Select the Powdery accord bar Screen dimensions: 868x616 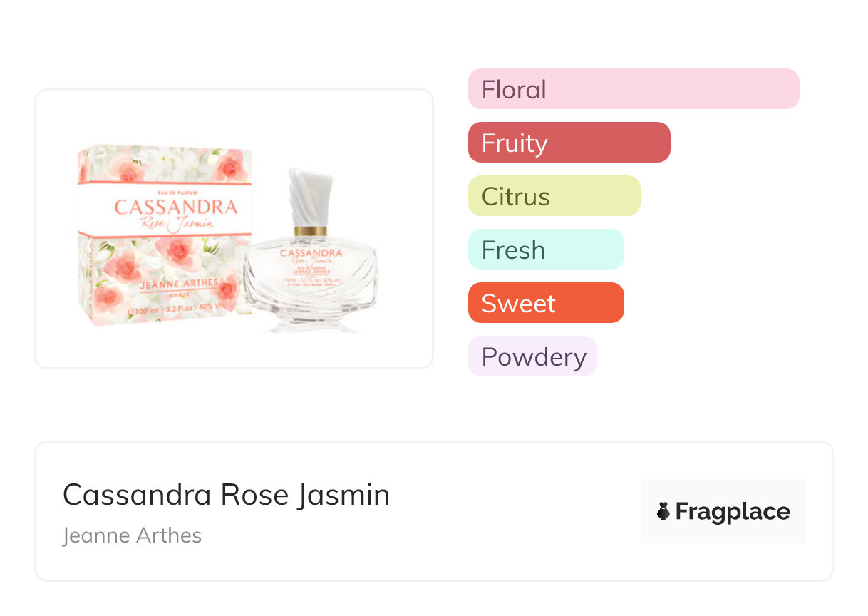point(532,356)
